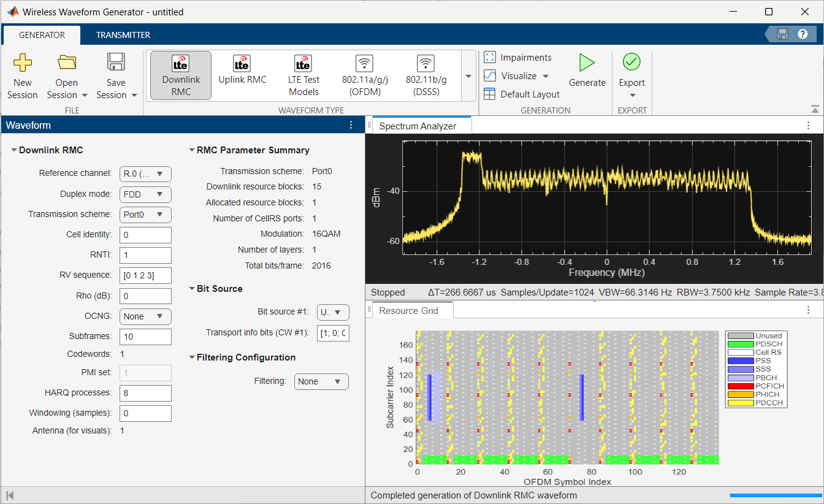The width and height of the screenshot is (824, 504).
Task: Click the orange PHICH legend swatch
Action: [740, 395]
